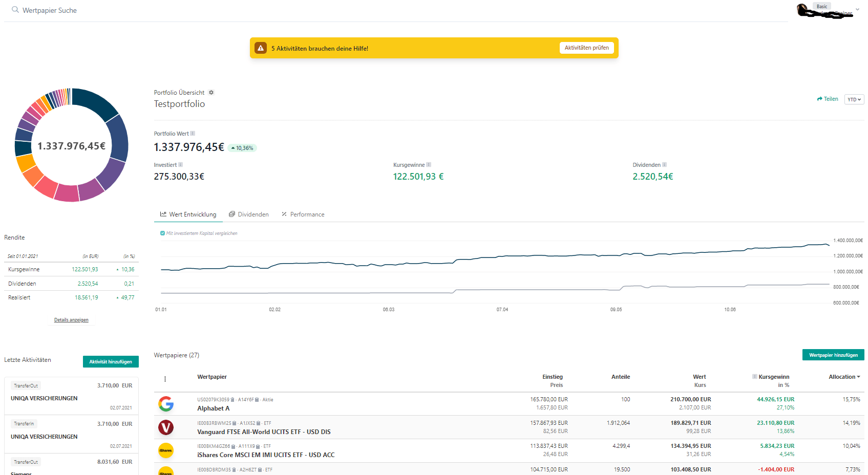The width and height of the screenshot is (868, 475).
Task: Click info icon next to Investiert
Action: click(x=180, y=165)
